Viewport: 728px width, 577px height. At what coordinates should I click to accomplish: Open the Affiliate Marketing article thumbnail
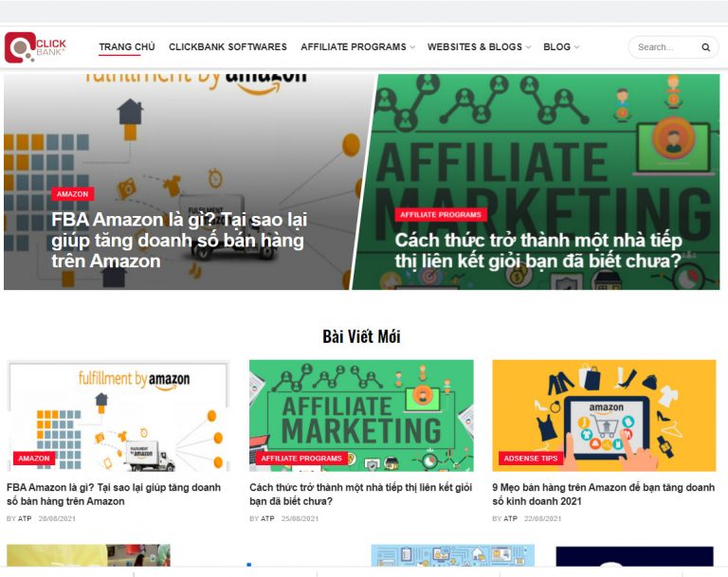(x=361, y=415)
